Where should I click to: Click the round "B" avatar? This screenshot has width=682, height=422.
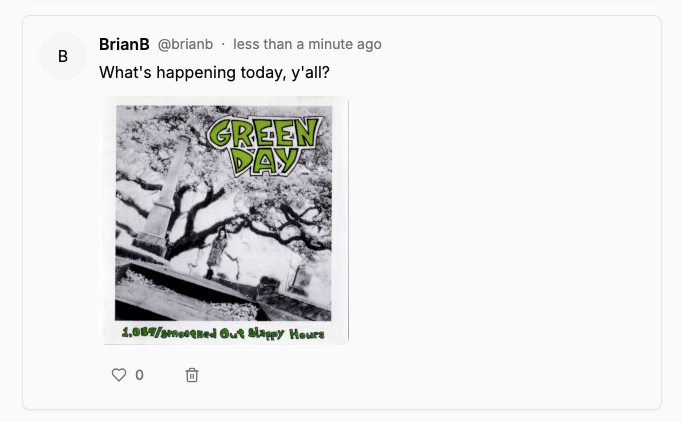click(x=63, y=56)
